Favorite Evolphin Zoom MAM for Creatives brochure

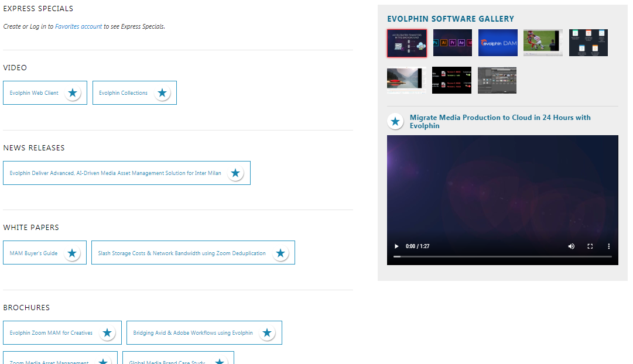click(x=107, y=333)
